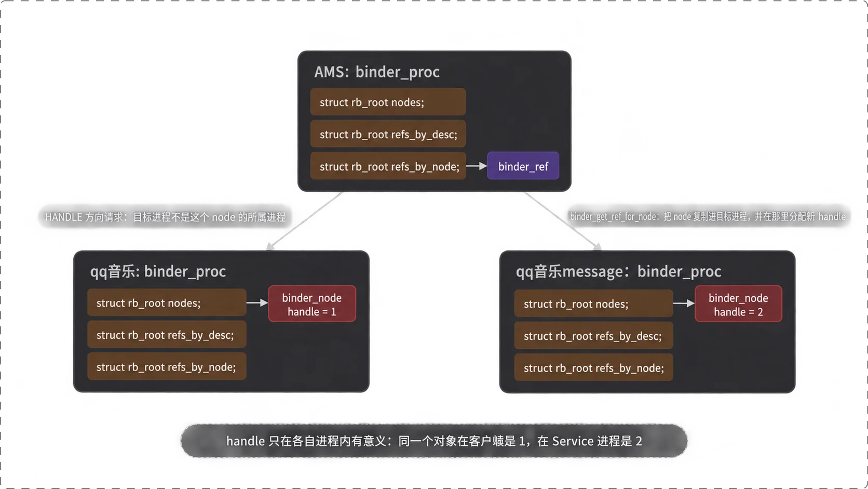Image resolution: width=868 pixels, height=489 pixels.
Task: Select 'struct rb_root refs_by_node;' in qq音乐 box
Action: [x=167, y=367]
